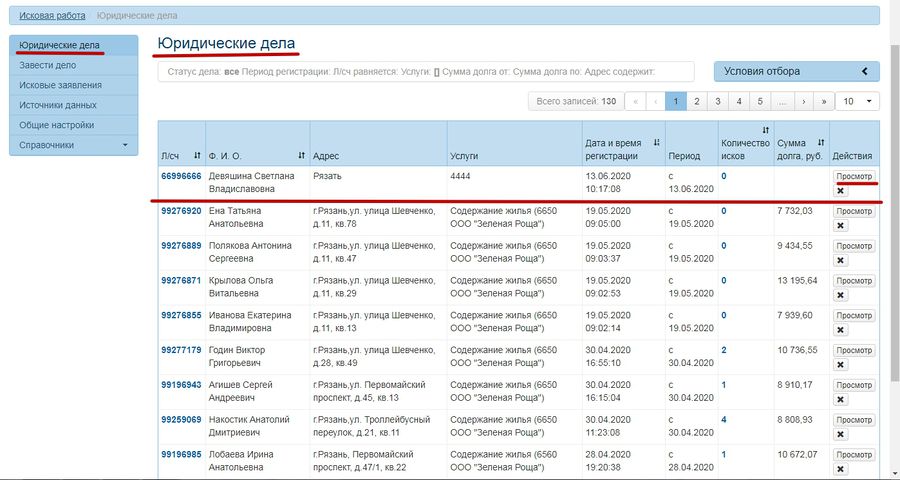Sort table by Л/сч column arrows
The width and height of the screenshot is (900, 480).
(x=197, y=156)
